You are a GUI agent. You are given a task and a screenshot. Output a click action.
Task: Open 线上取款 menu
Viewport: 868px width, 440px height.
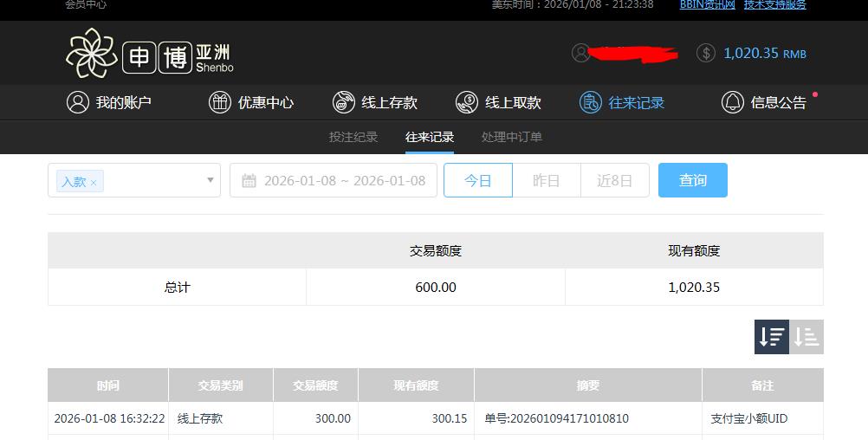498,102
